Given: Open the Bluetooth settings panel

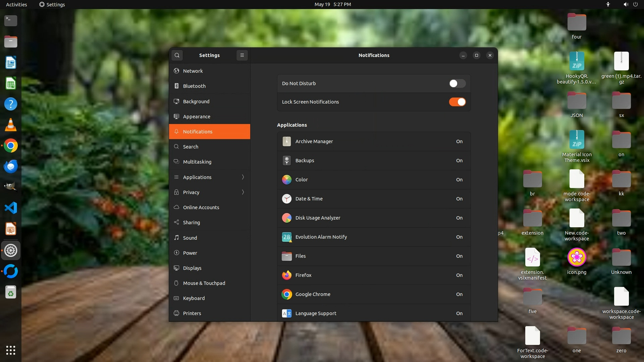Looking at the screenshot, I should (x=194, y=86).
